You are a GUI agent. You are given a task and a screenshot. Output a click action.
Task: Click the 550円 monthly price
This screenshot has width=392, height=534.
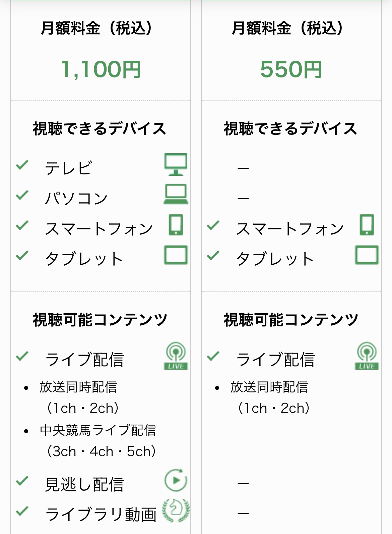(x=291, y=69)
